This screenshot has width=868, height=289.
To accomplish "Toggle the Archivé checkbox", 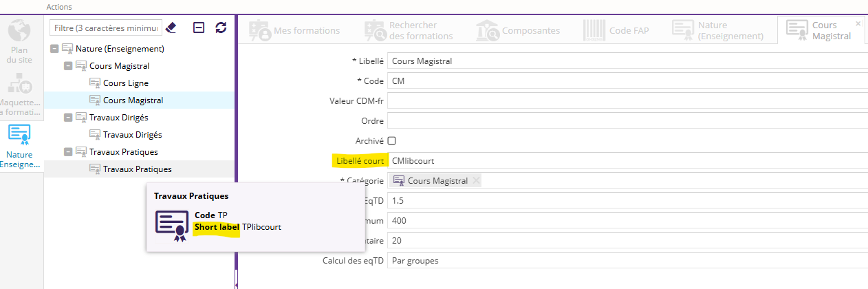I will 392,140.
